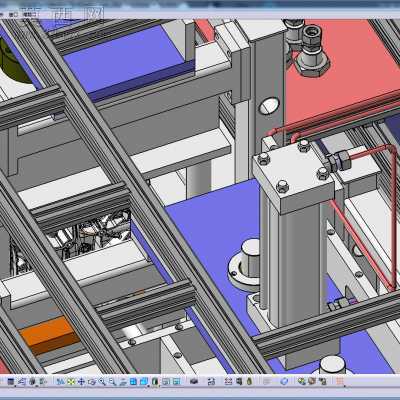
Task: Open the green shading view mode icon
Action: tap(155, 381)
